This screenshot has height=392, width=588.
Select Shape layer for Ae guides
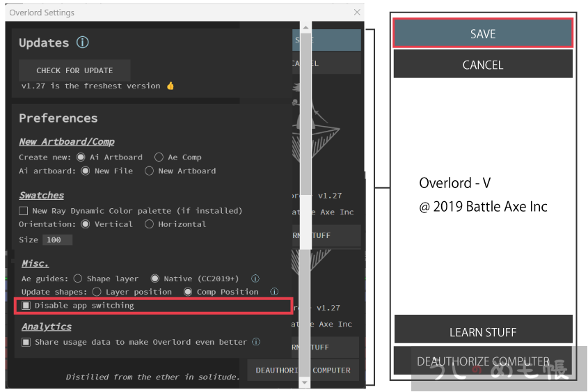78,279
